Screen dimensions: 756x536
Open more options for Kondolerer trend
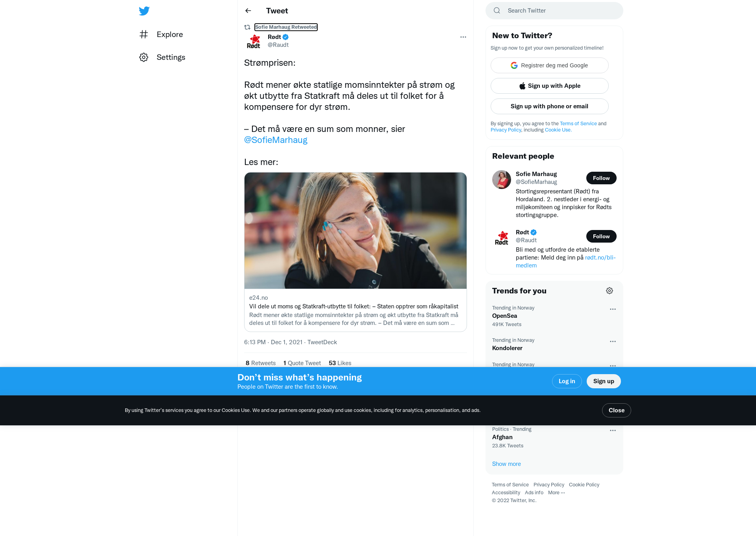(x=613, y=341)
